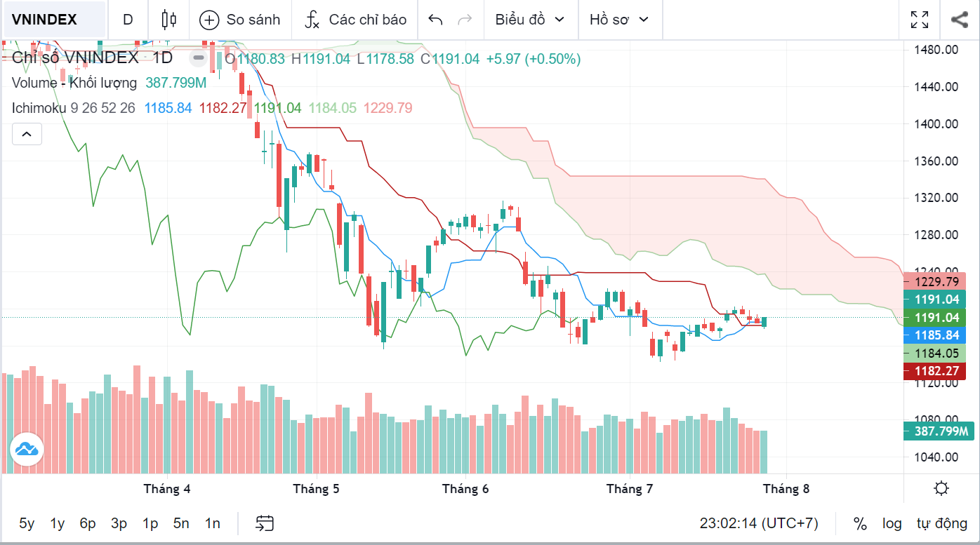Click the 387.799M volume axis label
This screenshot has height=545, width=980.
tap(940, 431)
